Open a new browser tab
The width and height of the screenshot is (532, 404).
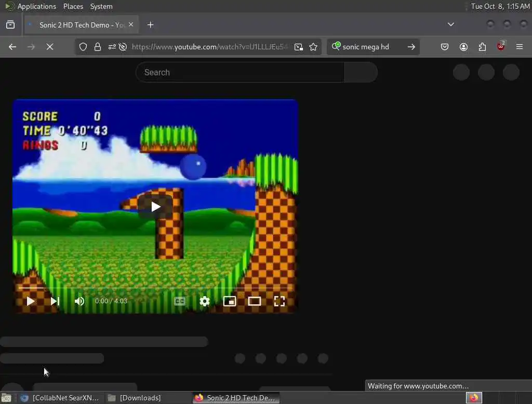point(151,25)
